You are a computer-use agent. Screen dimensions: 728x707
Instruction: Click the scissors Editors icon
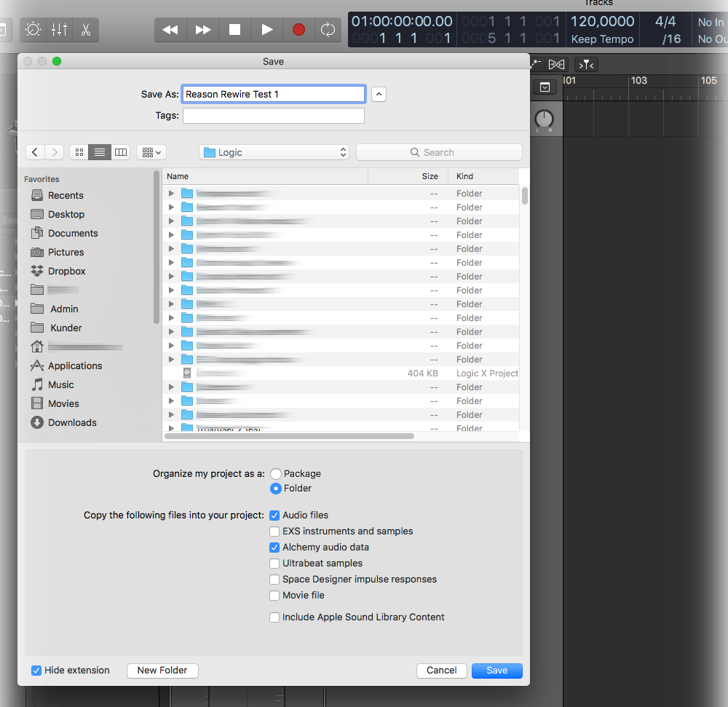click(x=85, y=30)
